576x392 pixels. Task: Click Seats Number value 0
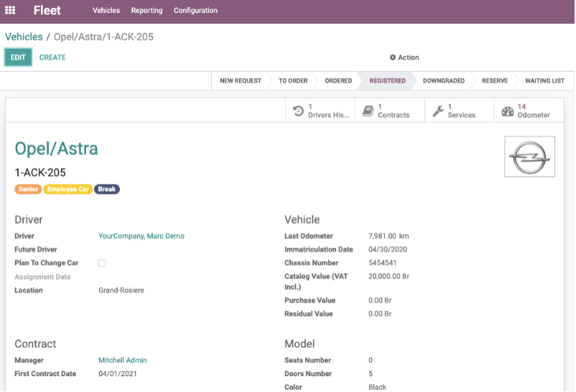371,360
